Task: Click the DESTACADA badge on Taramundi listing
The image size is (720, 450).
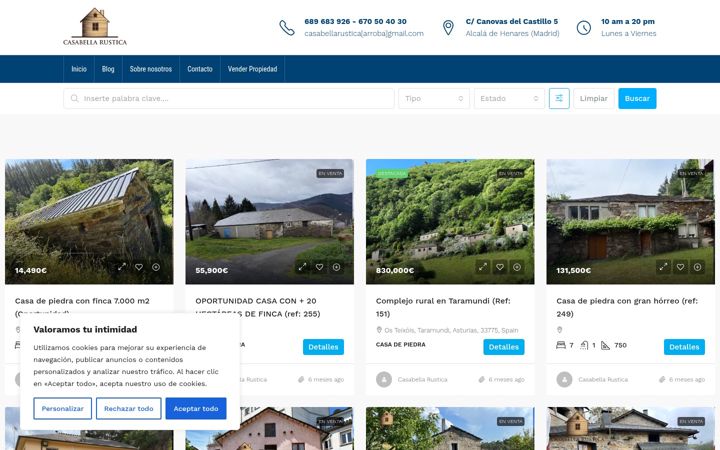Action: (392, 174)
